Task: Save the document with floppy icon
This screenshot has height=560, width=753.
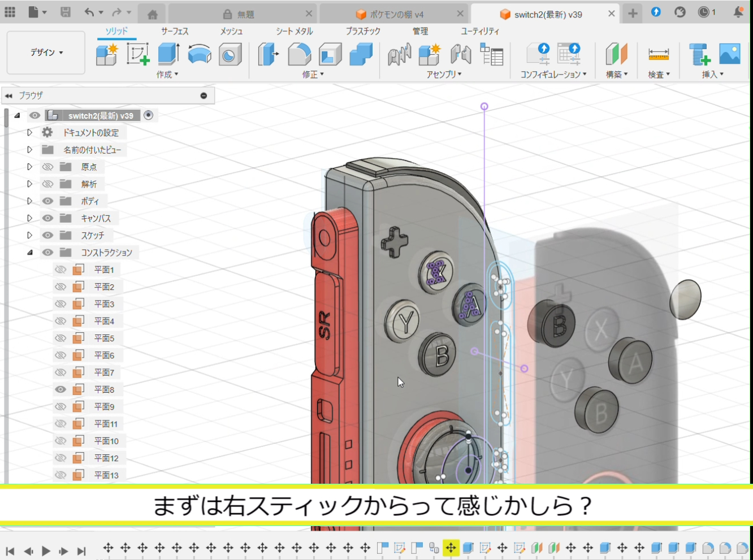Action: (x=66, y=12)
